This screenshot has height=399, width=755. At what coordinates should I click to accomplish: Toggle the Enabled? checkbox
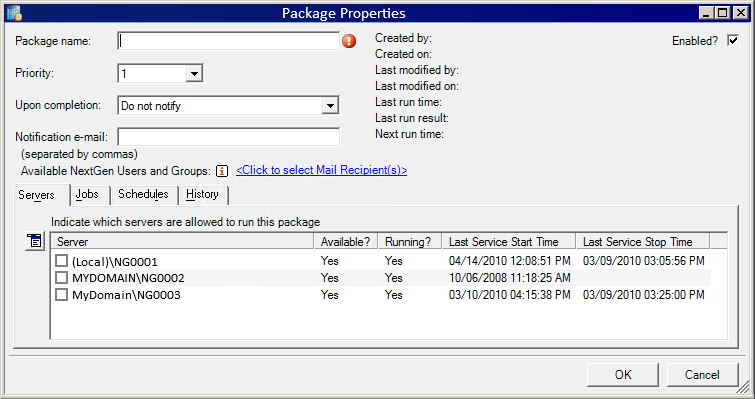(x=733, y=41)
